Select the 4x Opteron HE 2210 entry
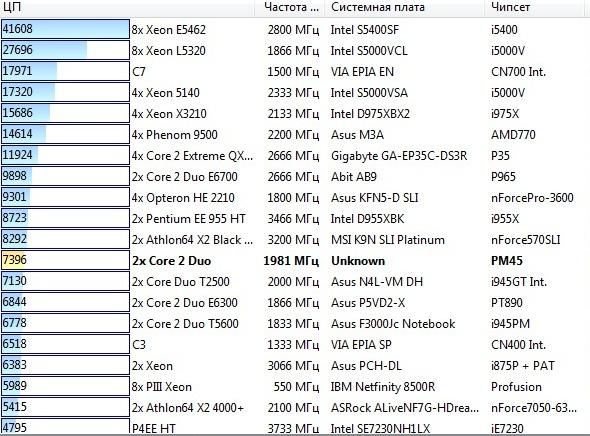Viewport: 590px width, 436px height. click(183, 198)
